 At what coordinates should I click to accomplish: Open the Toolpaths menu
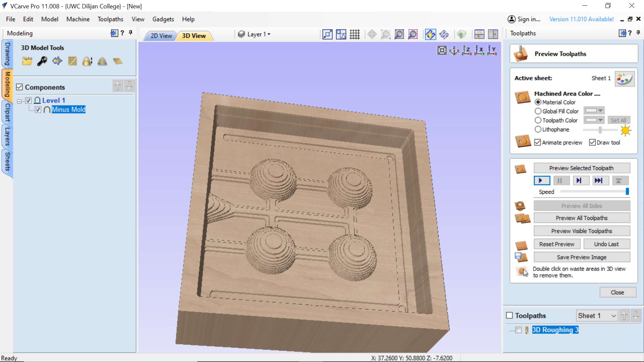click(110, 19)
